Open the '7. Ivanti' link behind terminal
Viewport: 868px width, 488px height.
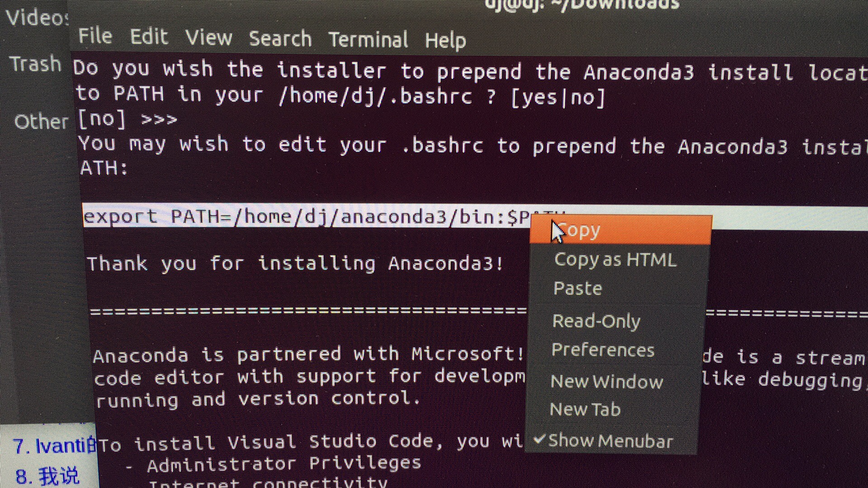pyautogui.click(x=54, y=446)
